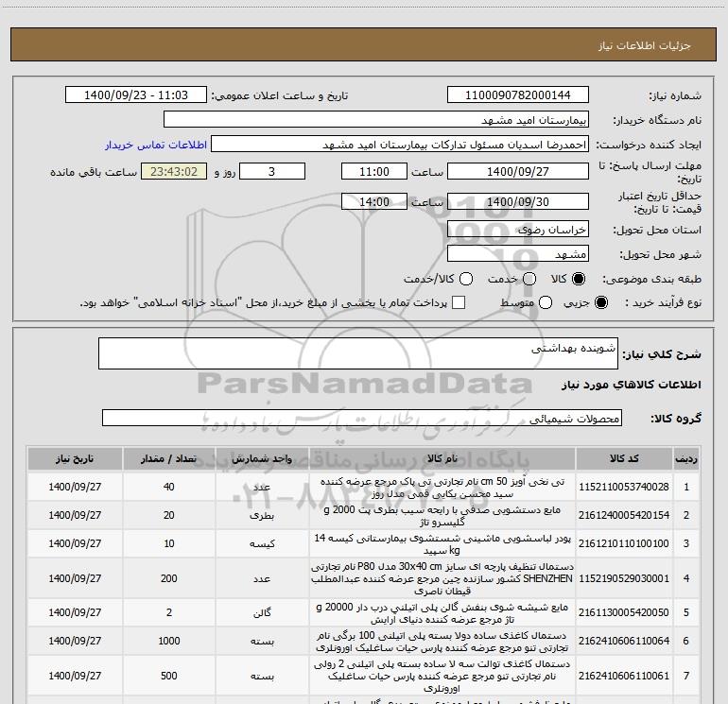This screenshot has height=704, width=728.
Task: Select product code 2161130005420050
Action: point(624,612)
